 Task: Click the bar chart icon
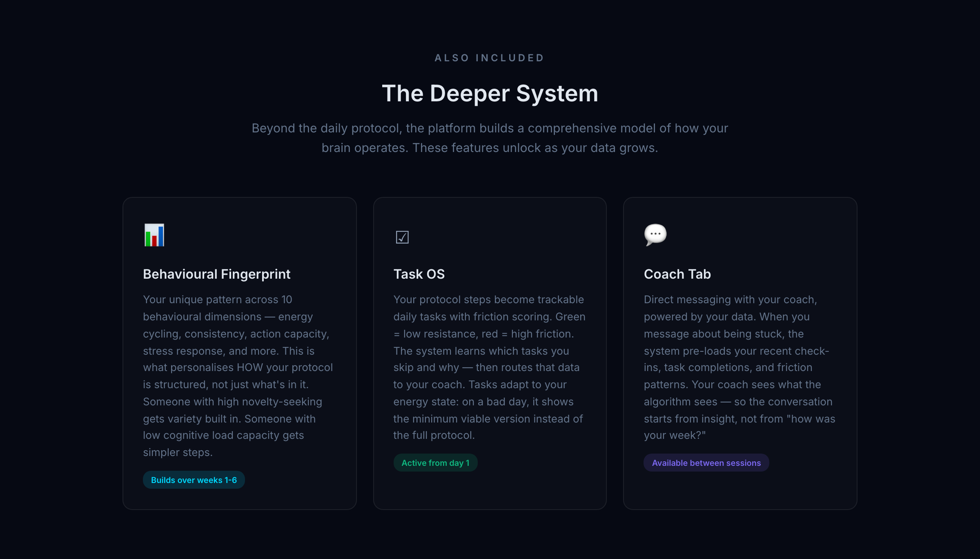(154, 235)
